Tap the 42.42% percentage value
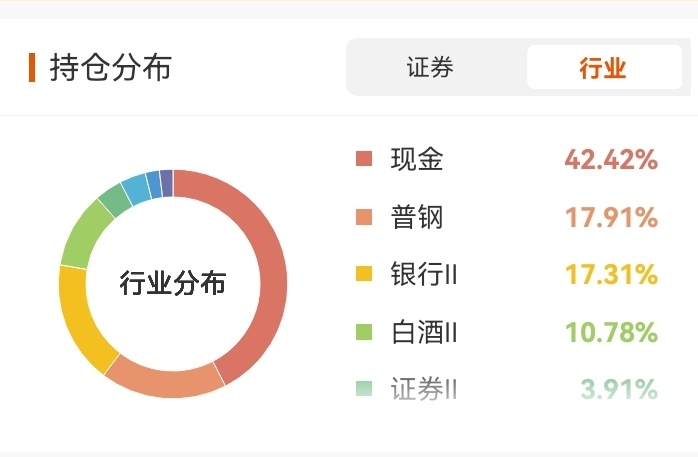The image size is (698, 457). point(610,159)
